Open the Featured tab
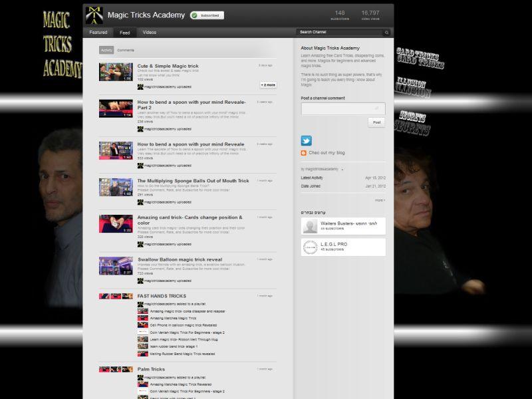This screenshot has height=399, width=532. tap(98, 32)
